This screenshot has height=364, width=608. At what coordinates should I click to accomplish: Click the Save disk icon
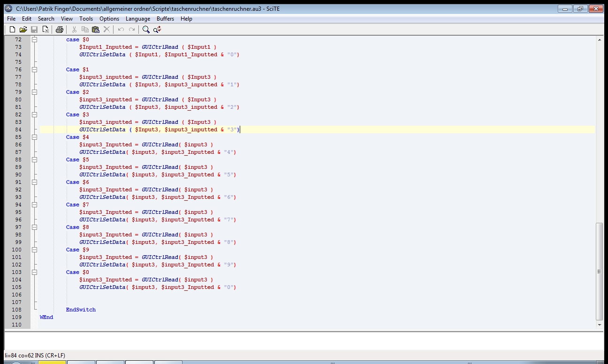pyautogui.click(x=34, y=30)
